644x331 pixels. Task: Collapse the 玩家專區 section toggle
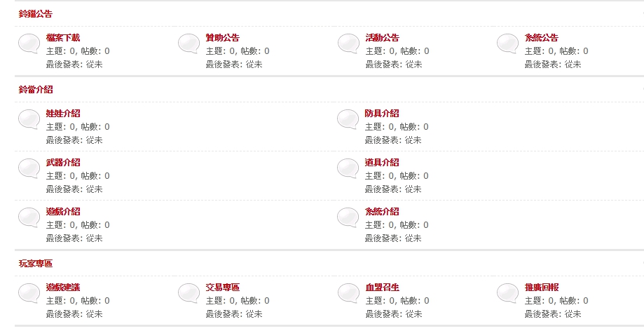point(642,264)
